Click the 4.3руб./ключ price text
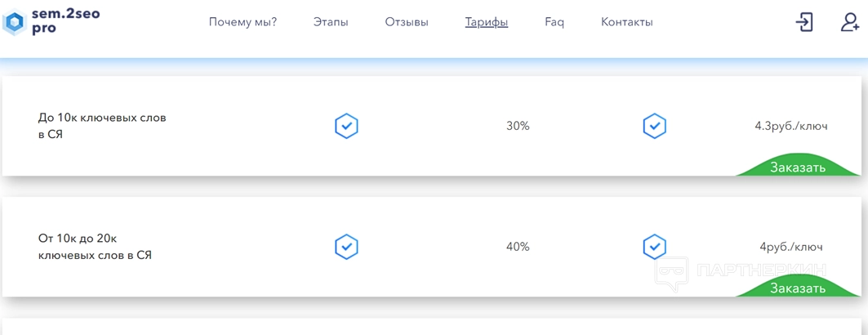 pyautogui.click(x=790, y=126)
